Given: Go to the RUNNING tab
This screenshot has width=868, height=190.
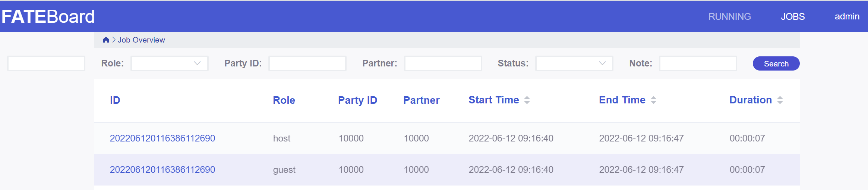Looking at the screenshot, I should pyautogui.click(x=729, y=16).
